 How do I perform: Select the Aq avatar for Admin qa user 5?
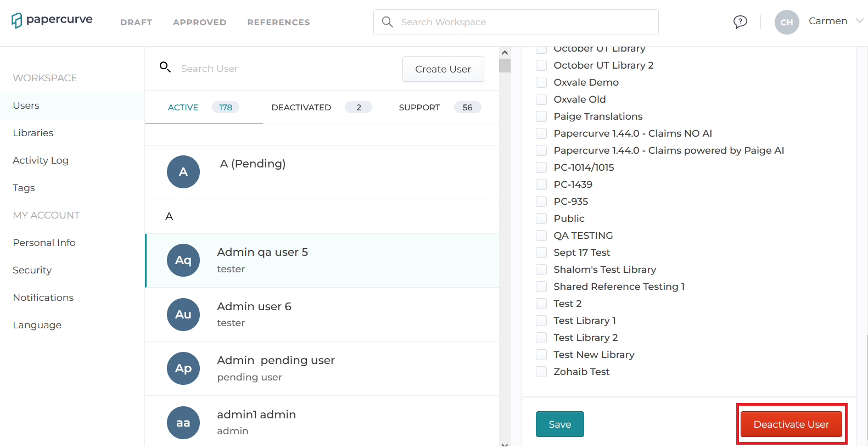click(x=183, y=260)
